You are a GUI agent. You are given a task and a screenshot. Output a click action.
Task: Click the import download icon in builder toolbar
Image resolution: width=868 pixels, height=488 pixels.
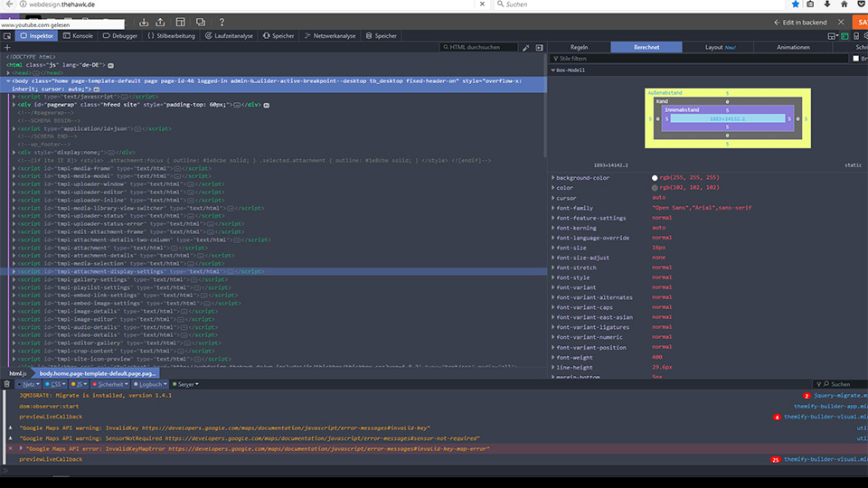tap(144, 22)
